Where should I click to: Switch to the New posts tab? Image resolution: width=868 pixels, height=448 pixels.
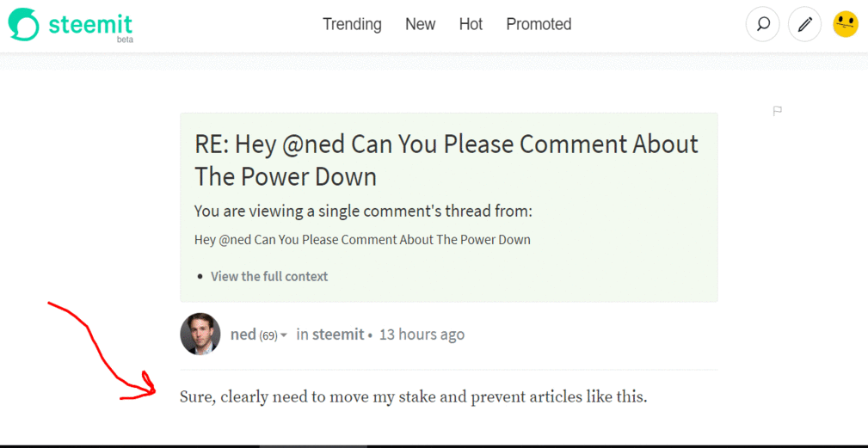(420, 24)
